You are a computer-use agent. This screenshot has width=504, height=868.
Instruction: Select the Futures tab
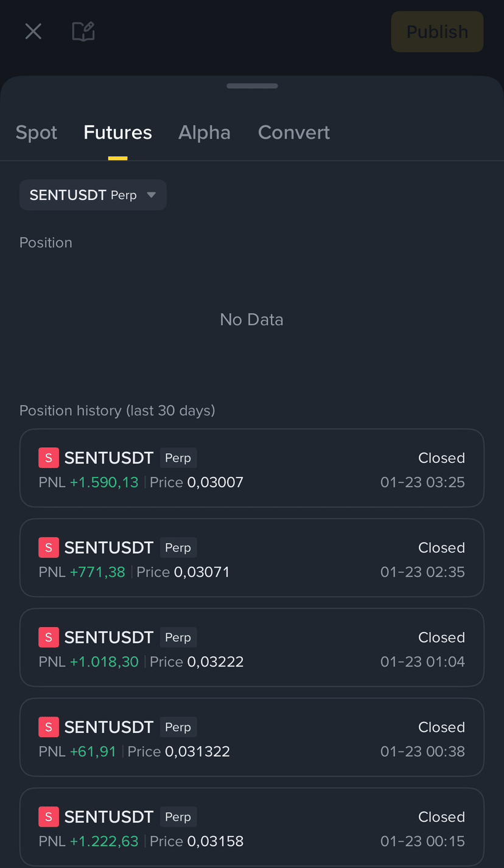click(x=117, y=133)
